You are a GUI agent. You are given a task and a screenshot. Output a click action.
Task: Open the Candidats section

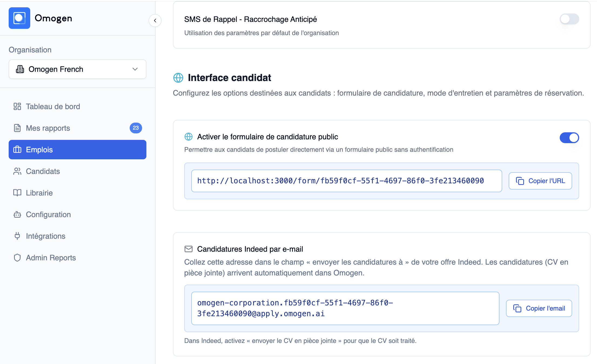pos(78,171)
